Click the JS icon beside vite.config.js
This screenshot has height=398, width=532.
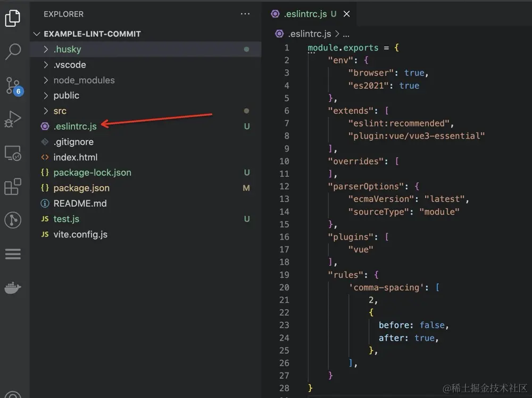[45, 234]
